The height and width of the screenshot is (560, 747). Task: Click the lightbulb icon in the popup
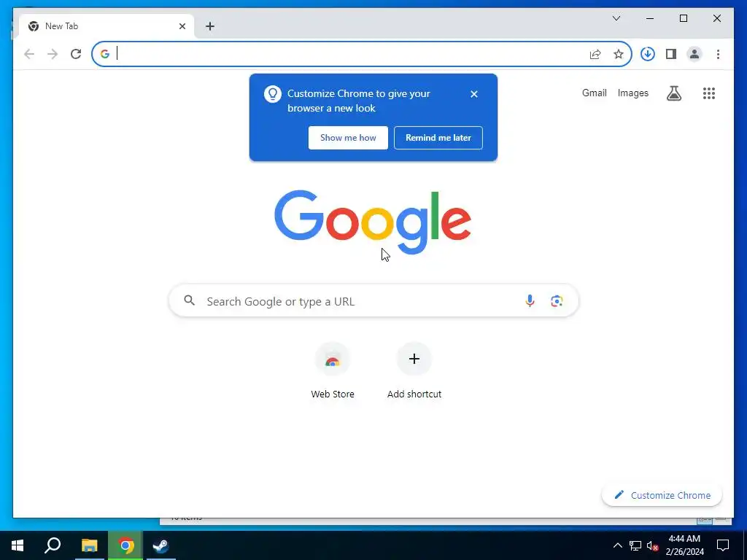[273, 94]
